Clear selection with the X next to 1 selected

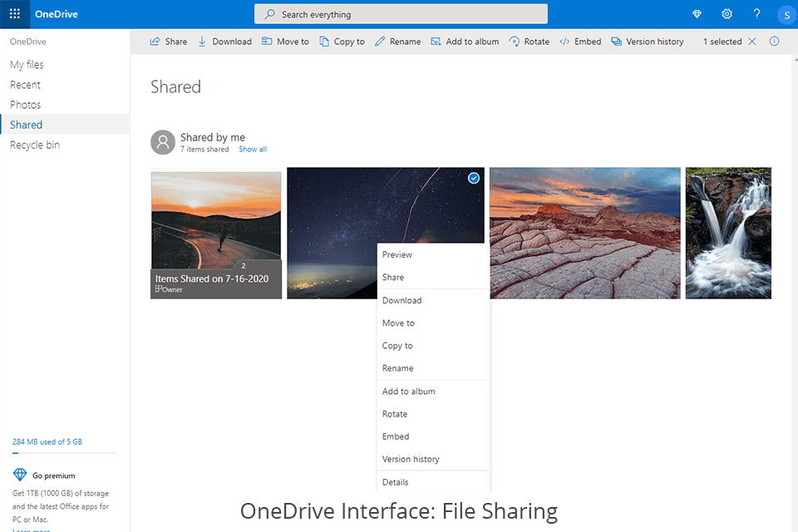tap(751, 41)
